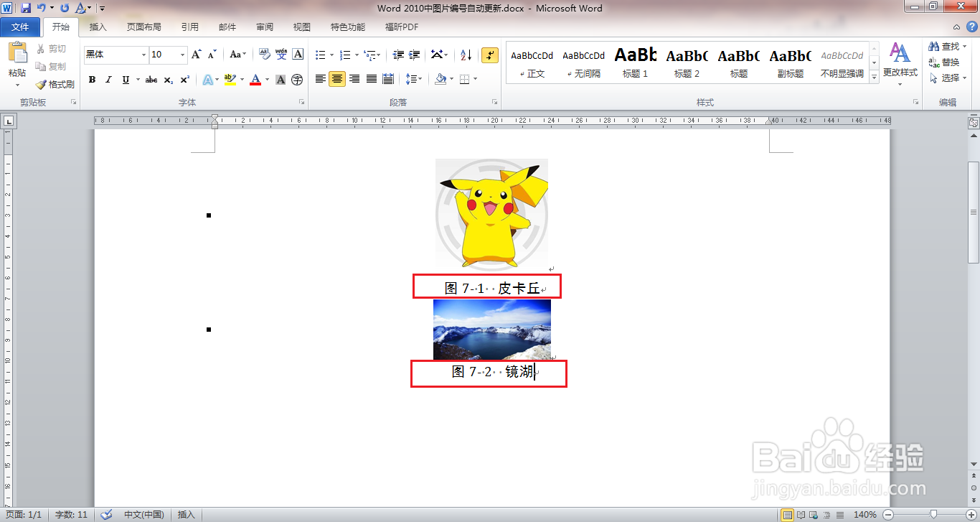The image size is (980, 522).
Task: Click the Character Shading icon
Action: pos(281,80)
